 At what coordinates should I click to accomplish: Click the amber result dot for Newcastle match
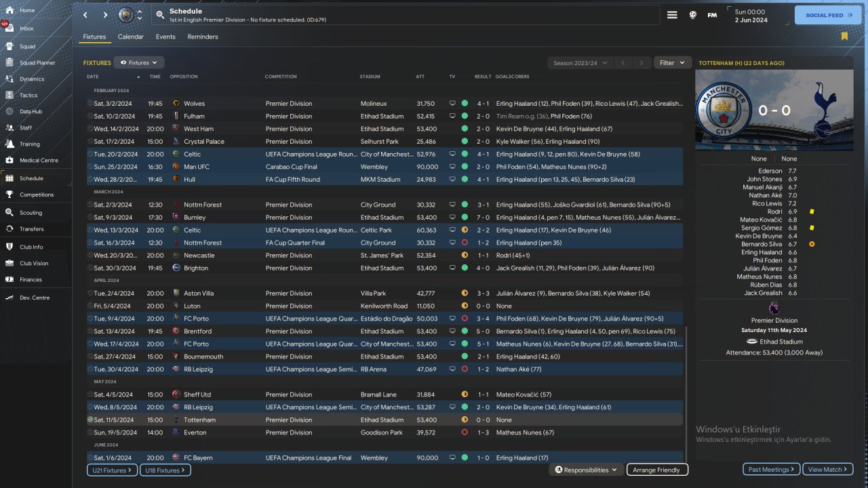point(465,256)
